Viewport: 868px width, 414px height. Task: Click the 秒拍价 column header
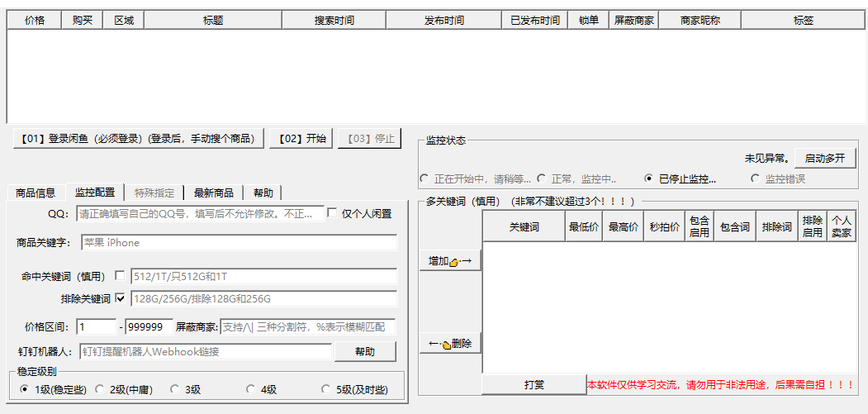coord(664,226)
